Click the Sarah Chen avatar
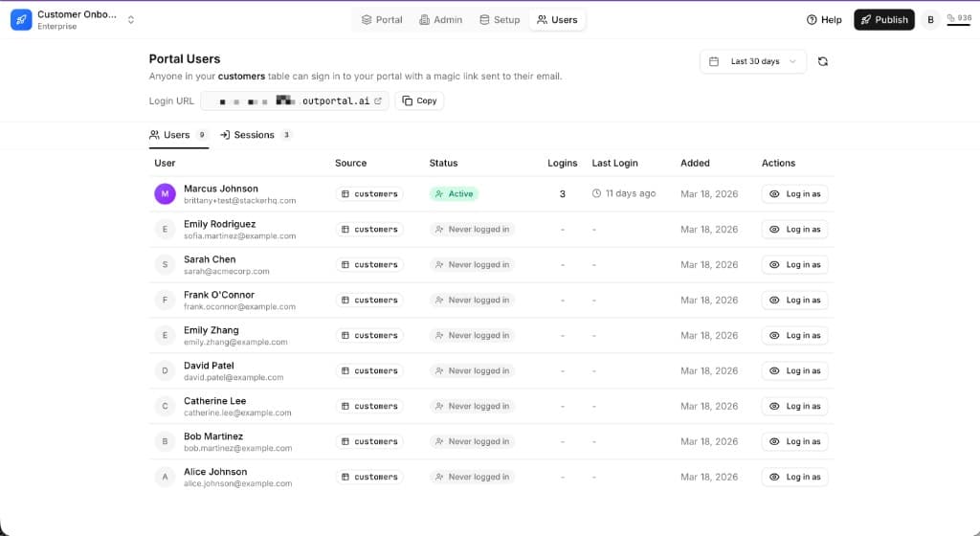 (165, 265)
